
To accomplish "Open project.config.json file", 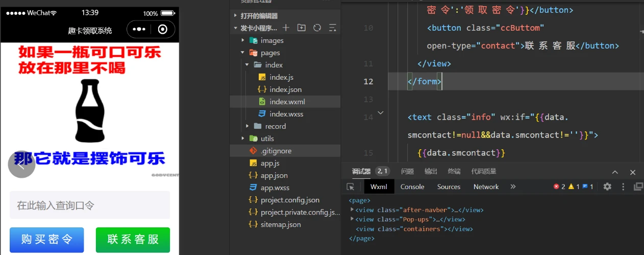I will point(290,200).
